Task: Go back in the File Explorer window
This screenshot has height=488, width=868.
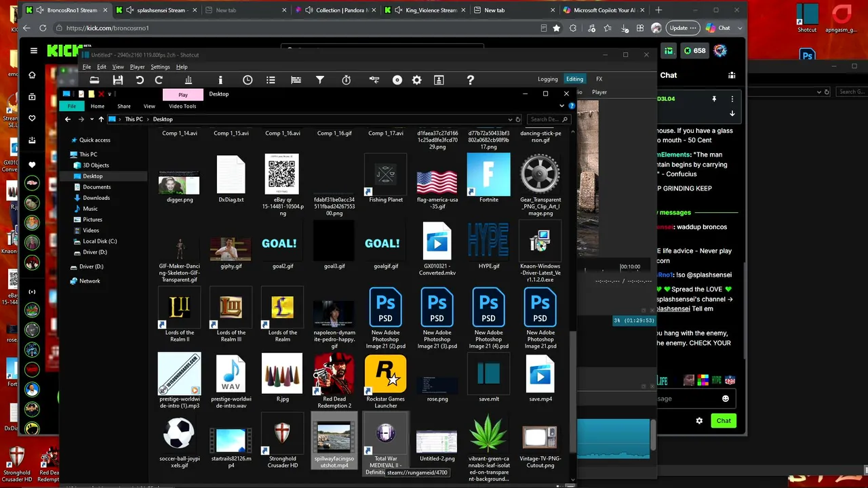Action: click(67, 119)
